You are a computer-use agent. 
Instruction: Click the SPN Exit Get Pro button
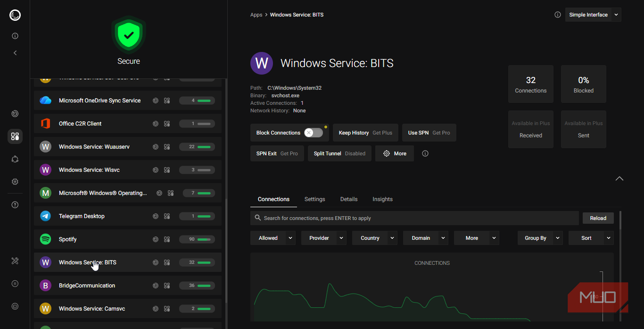(x=277, y=153)
